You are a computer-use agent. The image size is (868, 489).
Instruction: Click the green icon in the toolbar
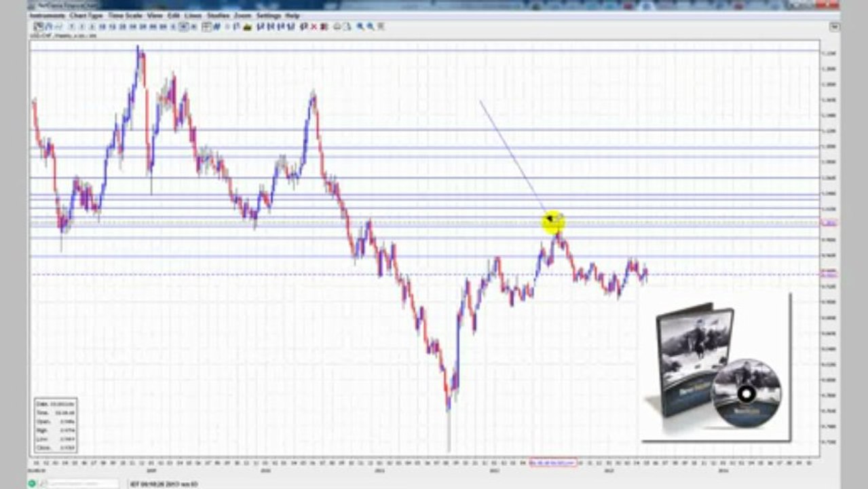247,26
